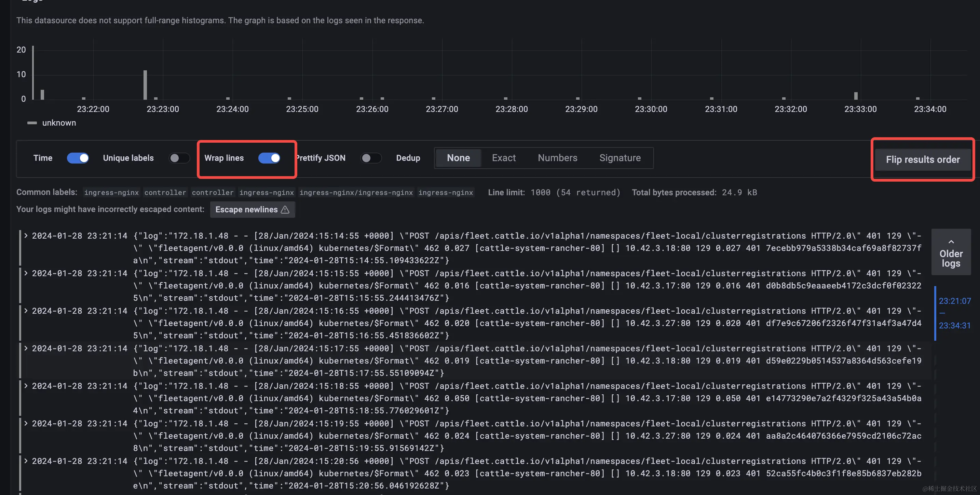980x495 pixels.
Task: Click Total bytes processed 24.9 kB value
Action: pos(739,193)
